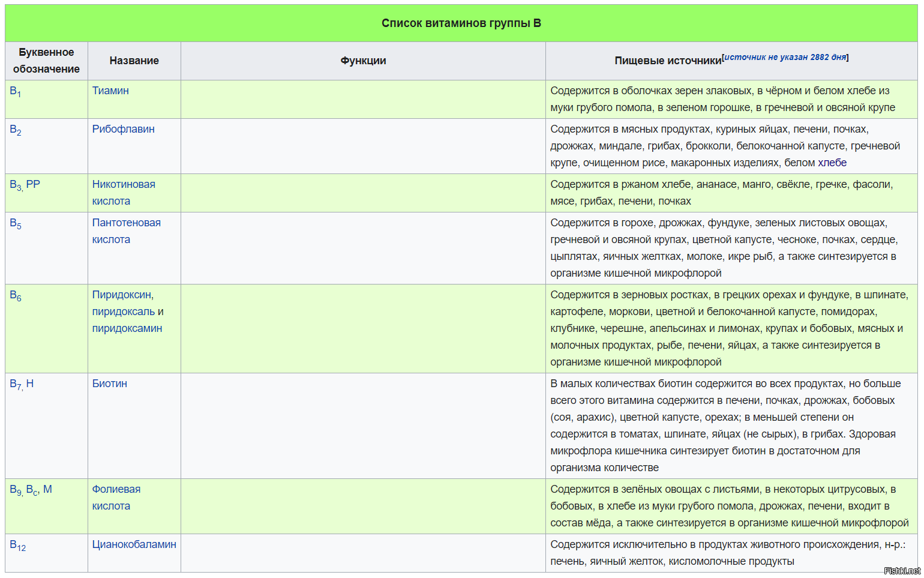The image size is (924, 578).
Task: Open the Тиамин article link
Action: (110, 91)
